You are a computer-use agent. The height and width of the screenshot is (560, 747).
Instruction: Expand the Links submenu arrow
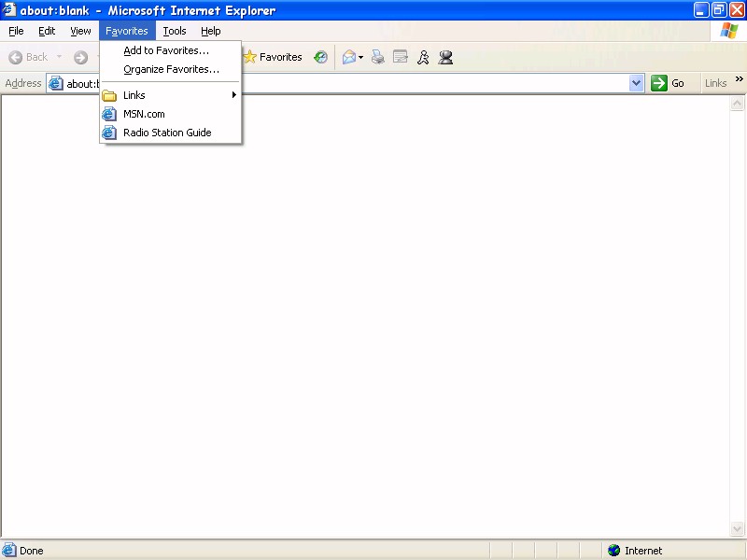click(x=234, y=95)
